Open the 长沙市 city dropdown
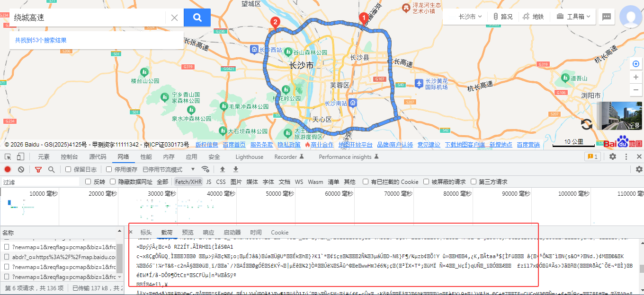Image resolution: width=644 pixels, height=295 pixels. click(470, 17)
